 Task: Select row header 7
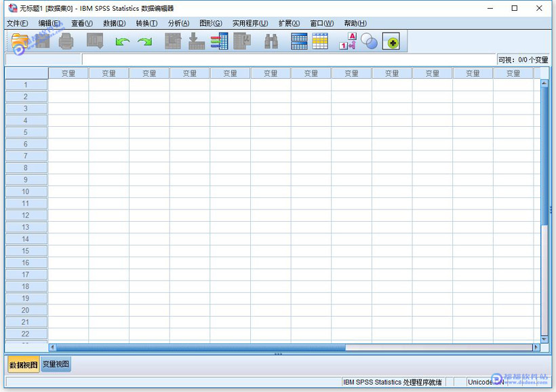coord(26,156)
